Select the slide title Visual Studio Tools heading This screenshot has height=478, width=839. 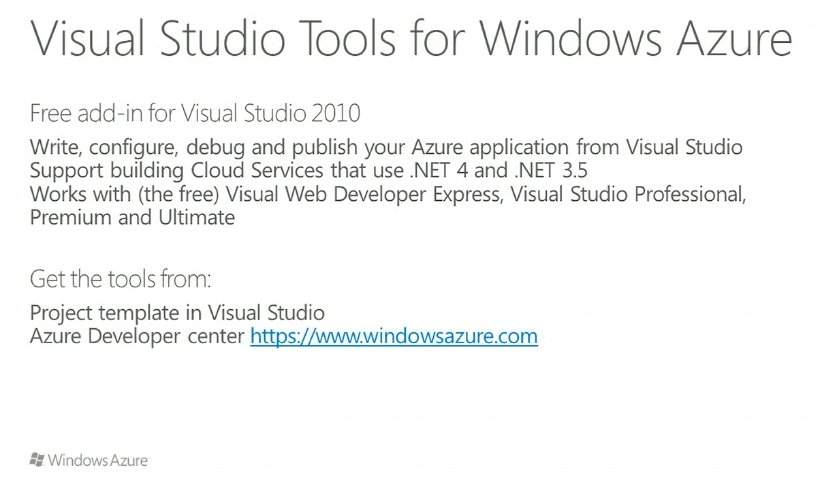411,40
